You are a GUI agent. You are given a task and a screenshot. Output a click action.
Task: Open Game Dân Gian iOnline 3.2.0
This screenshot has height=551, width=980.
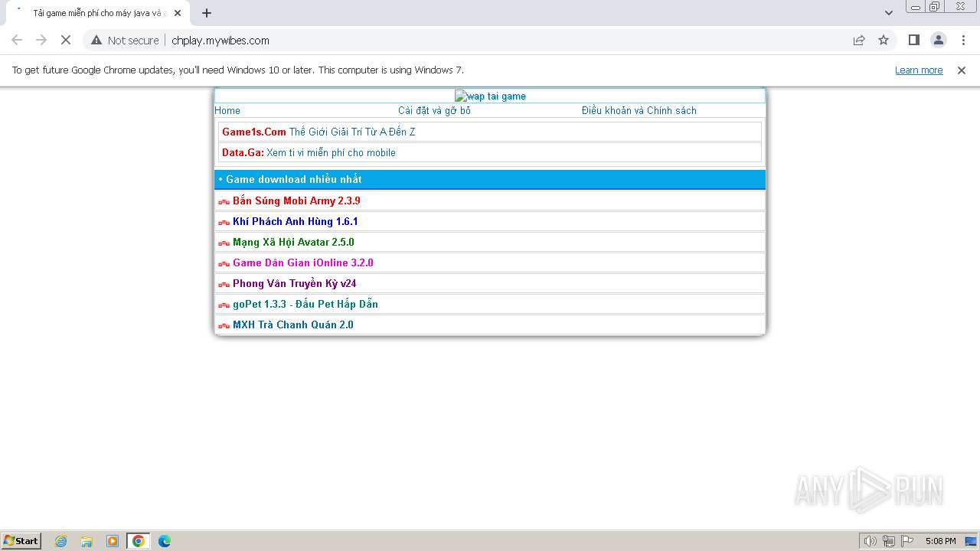coord(303,262)
